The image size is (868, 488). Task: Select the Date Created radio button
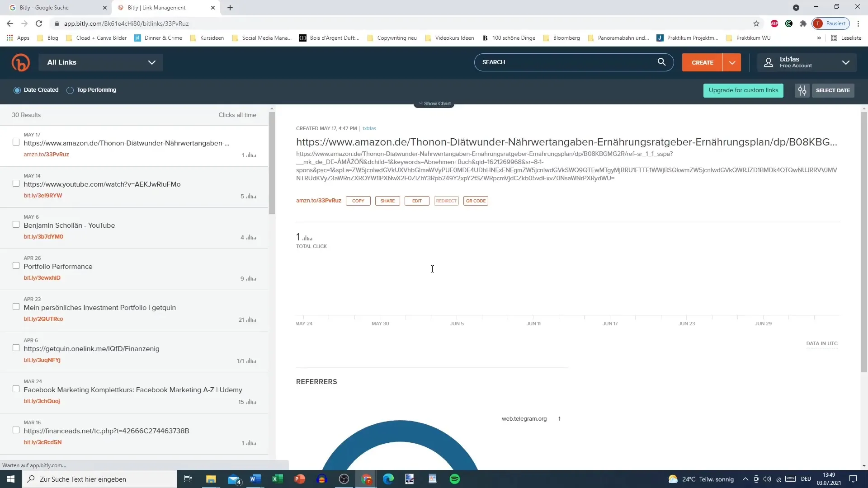coord(17,90)
